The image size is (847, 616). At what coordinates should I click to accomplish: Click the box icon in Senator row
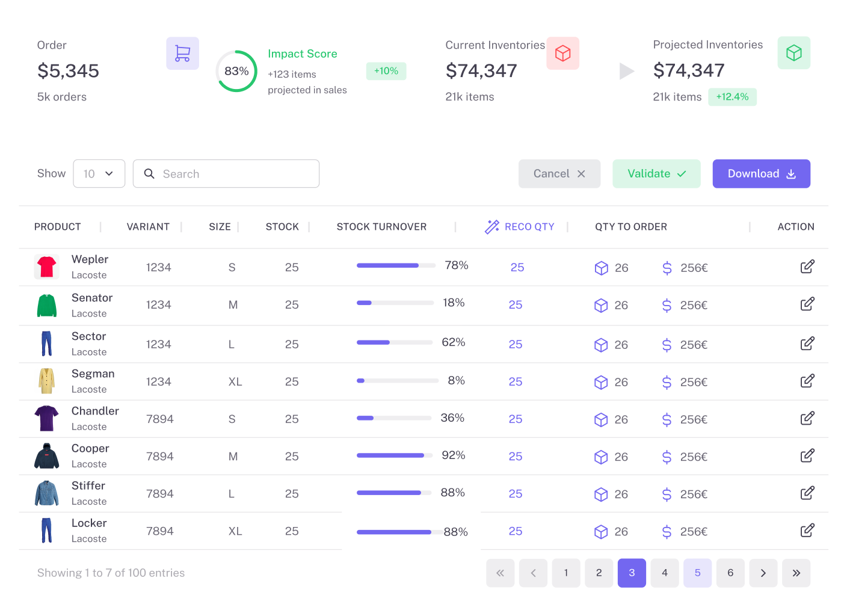point(601,306)
